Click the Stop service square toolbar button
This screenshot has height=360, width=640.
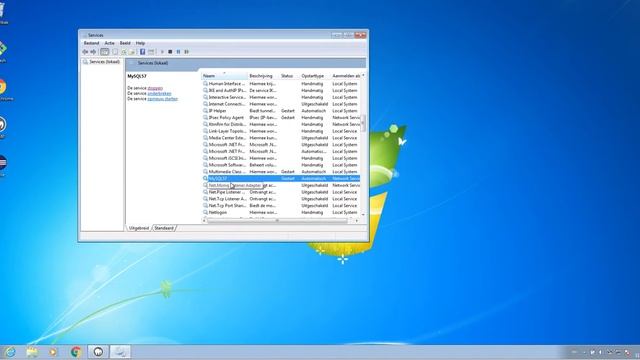170,52
